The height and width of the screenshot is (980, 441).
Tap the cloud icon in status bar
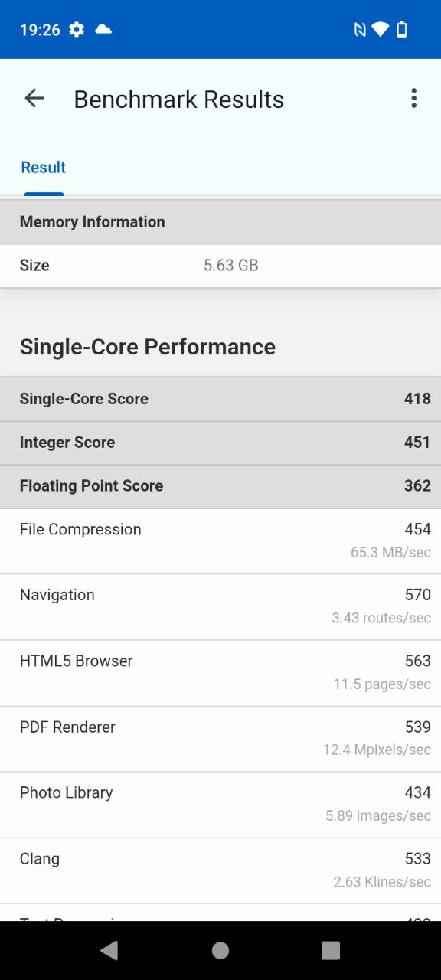[x=103, y=29]
